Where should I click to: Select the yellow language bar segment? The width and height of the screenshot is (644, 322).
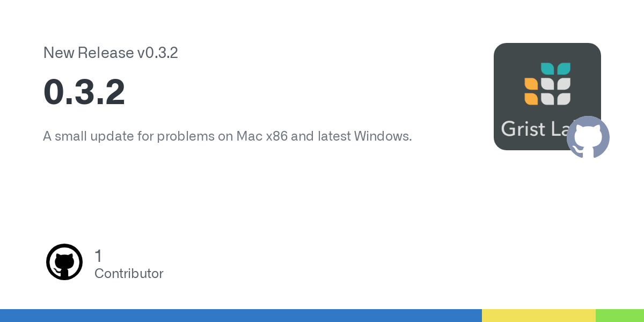[x=539, y=316]
